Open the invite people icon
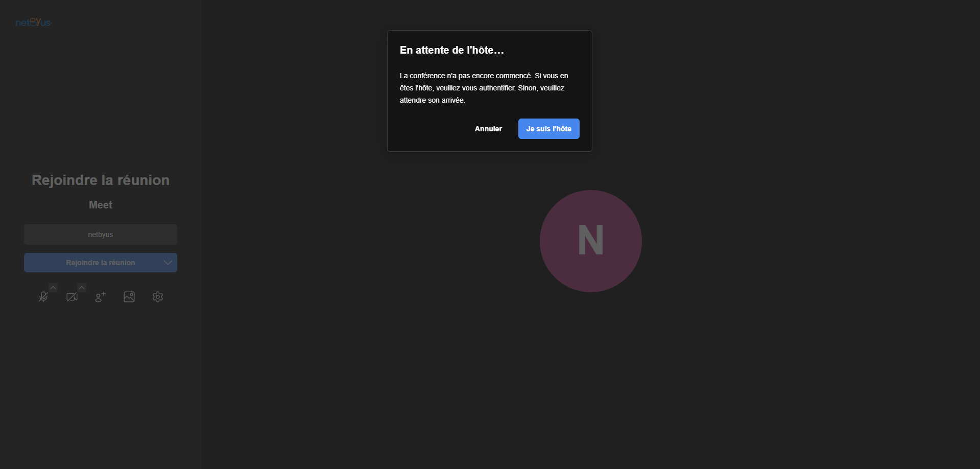980x469 pixels. point(101,297)
